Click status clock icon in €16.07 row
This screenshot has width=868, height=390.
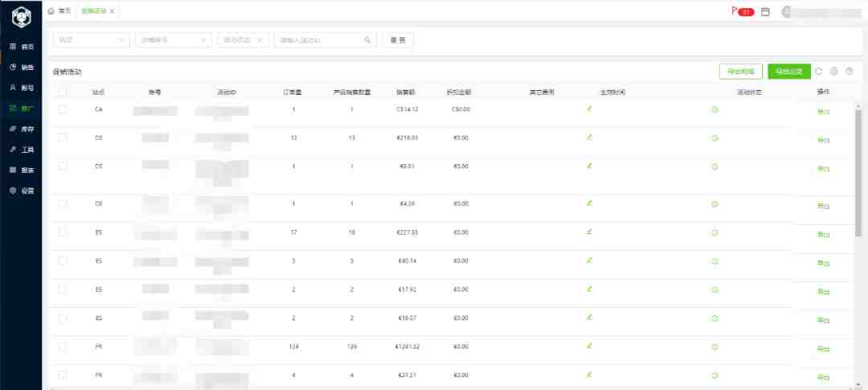714,318
